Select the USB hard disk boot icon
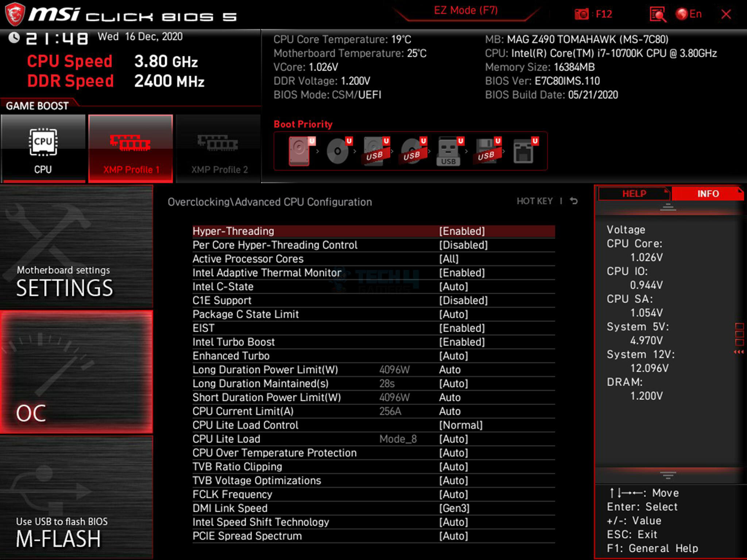The height and width of the screenshot is (560, 747). (x=375, y=151)
